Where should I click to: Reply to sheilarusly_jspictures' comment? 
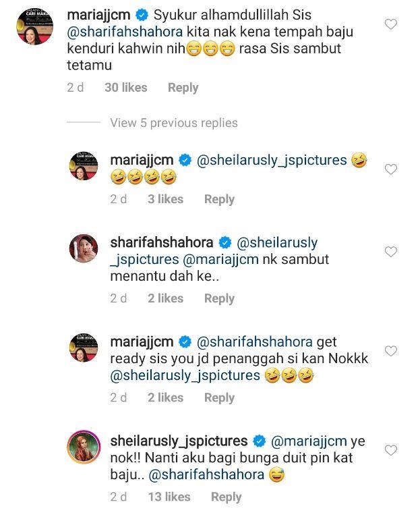(226, 497)
